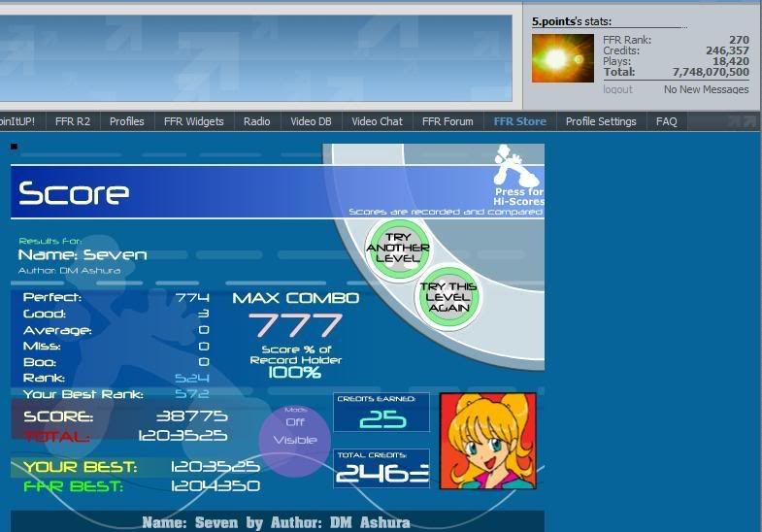Click the small black square above the Score panel
Screen dimensions: 762x532
(15, 147)
